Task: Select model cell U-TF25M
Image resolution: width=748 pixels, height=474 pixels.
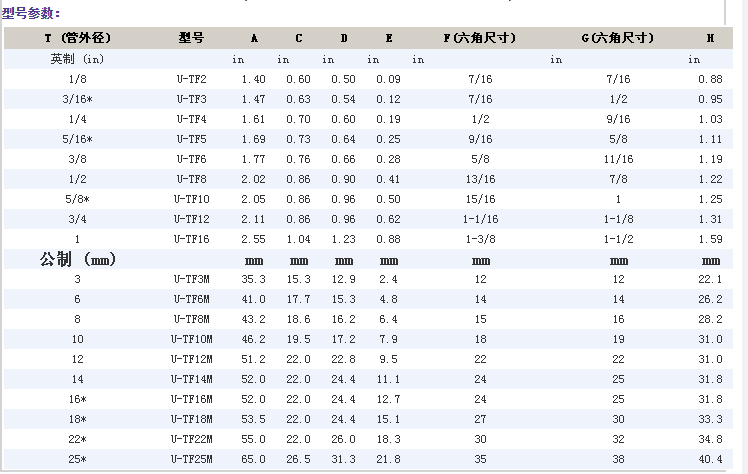Action: point(191,460)
